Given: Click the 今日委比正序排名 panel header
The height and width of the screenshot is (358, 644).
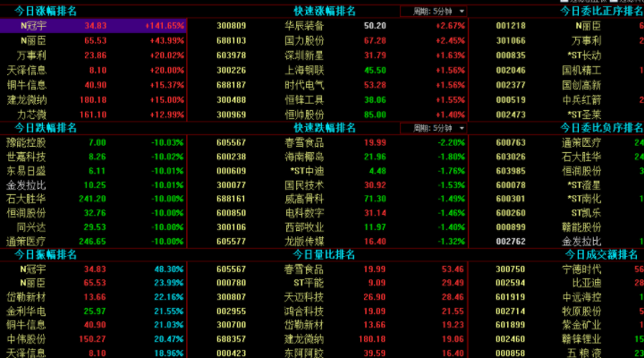Looking at the screenshot, I should (x=602, y=11).
